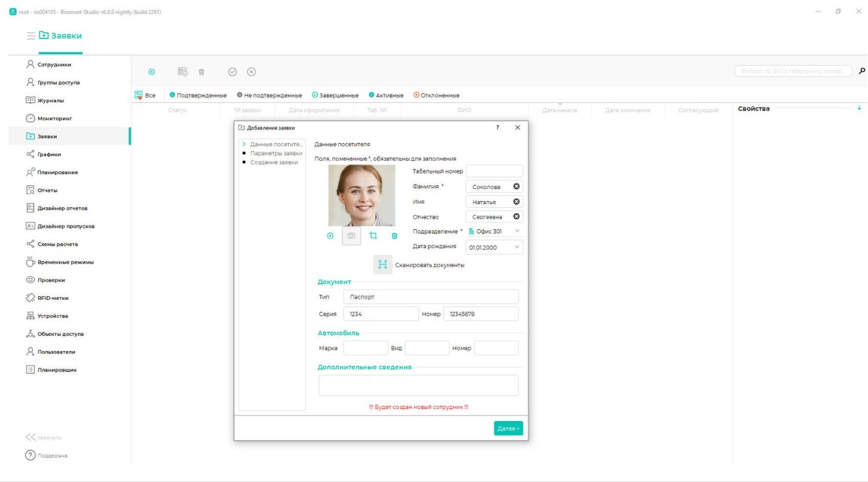Click the camera capture photo icon

(351, 236)
